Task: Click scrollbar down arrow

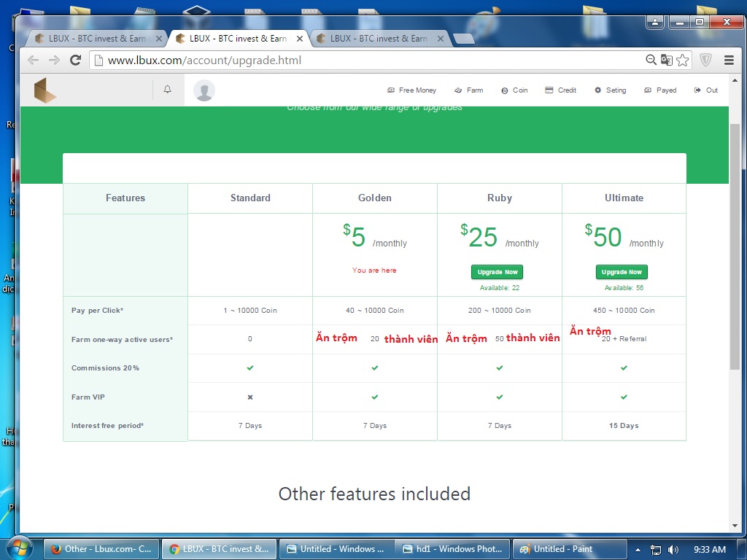Action: tap(735, 526)
